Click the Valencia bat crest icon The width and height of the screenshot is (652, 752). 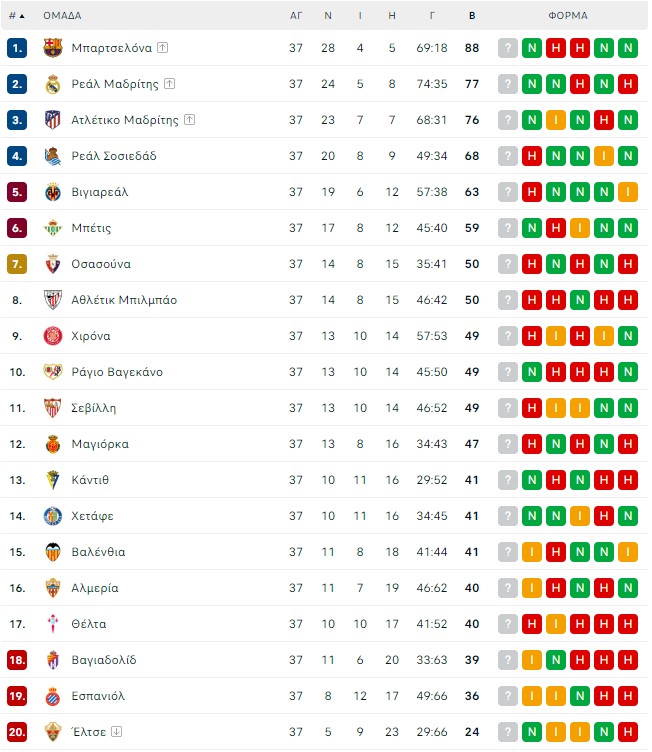[x=53, y=552]
